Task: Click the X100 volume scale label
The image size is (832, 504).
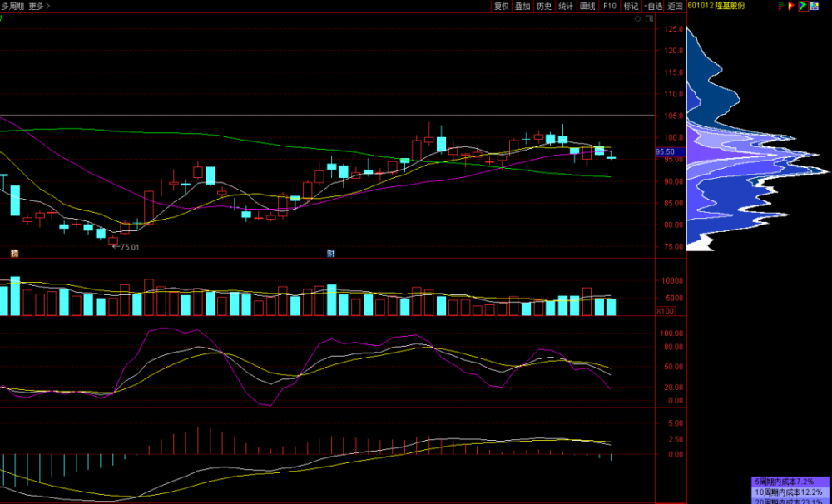Action: (666, 311)
